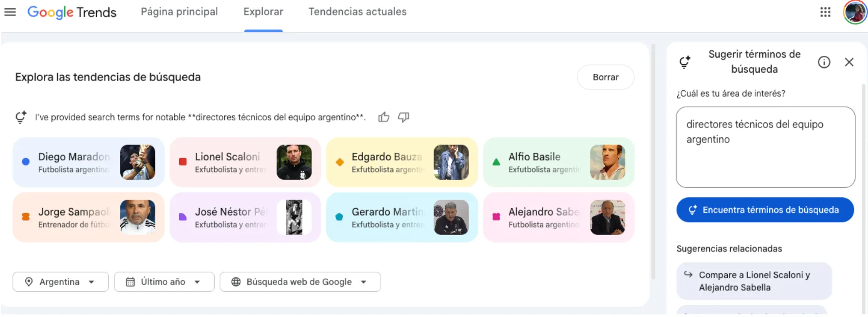Viewport: 868px width, 317px height.
Task: Click the globe icon beside Búsqueda web
Action: pyautogui.click(x=236, y=282)
